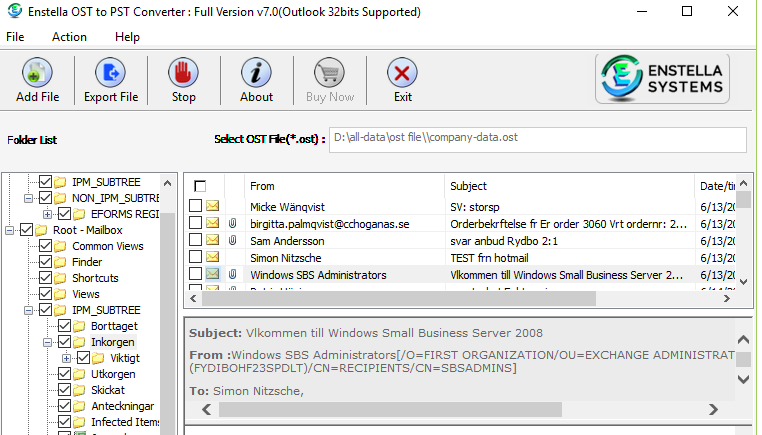Click the envelope icon for Sam Andersson
Image resolution: width=762 pixels, height=435 pixels.
212,240
